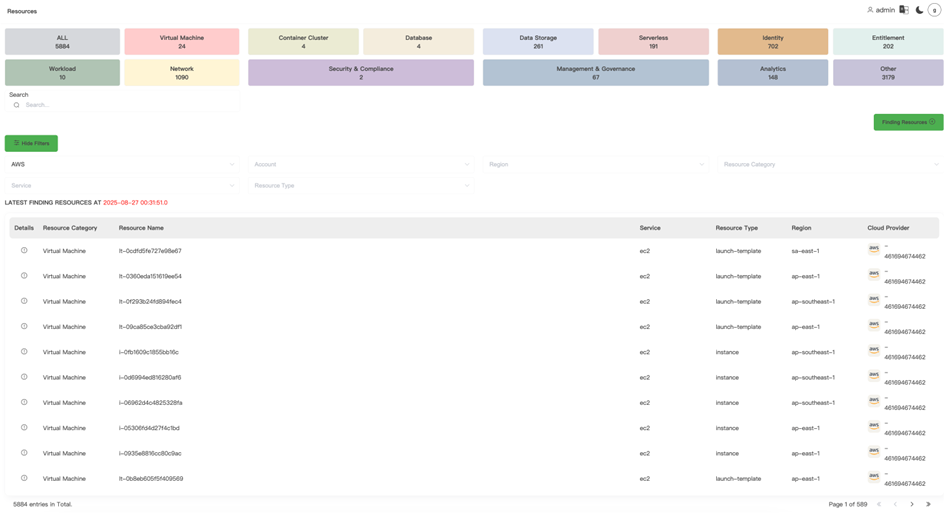
Task: Open the admin user profile
Action: pos(881,10)
